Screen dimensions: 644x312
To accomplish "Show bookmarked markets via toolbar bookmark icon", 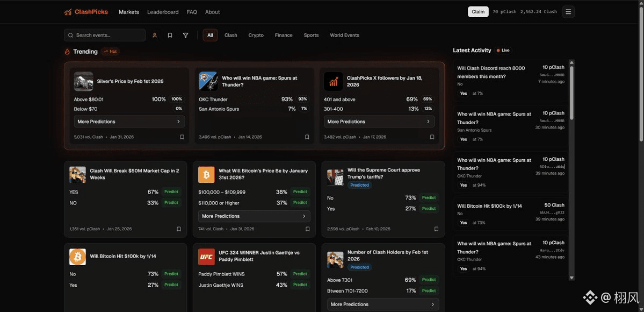I will coord(170,36).
